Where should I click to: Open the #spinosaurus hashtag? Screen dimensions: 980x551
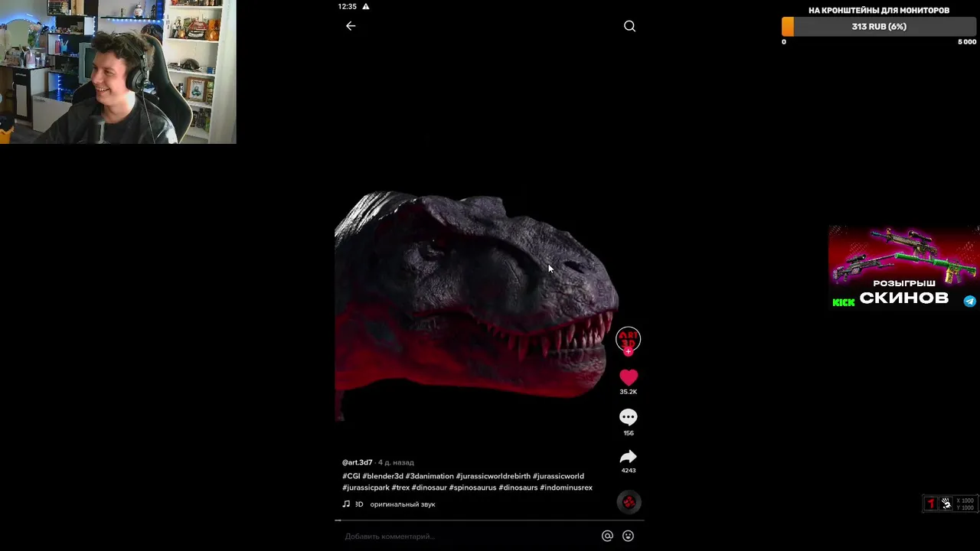click(473, 487)
